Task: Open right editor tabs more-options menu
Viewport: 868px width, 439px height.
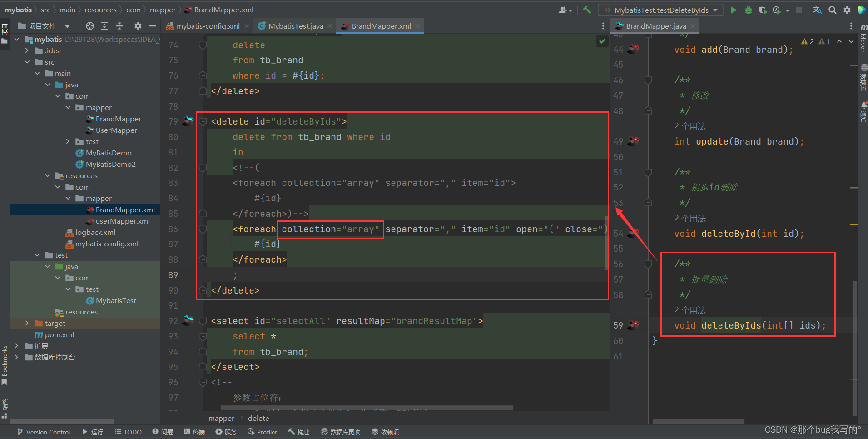Action: (851, 26)
